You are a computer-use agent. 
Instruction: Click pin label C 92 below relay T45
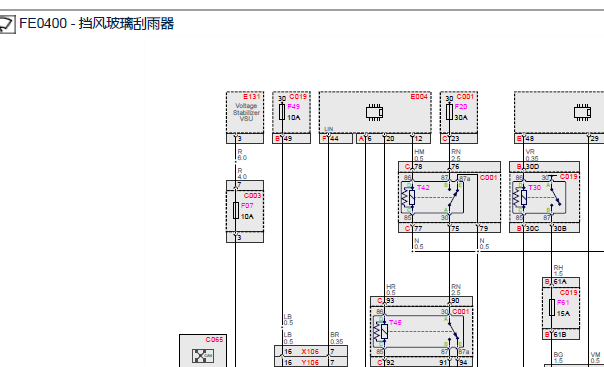[x=386, y=363]
